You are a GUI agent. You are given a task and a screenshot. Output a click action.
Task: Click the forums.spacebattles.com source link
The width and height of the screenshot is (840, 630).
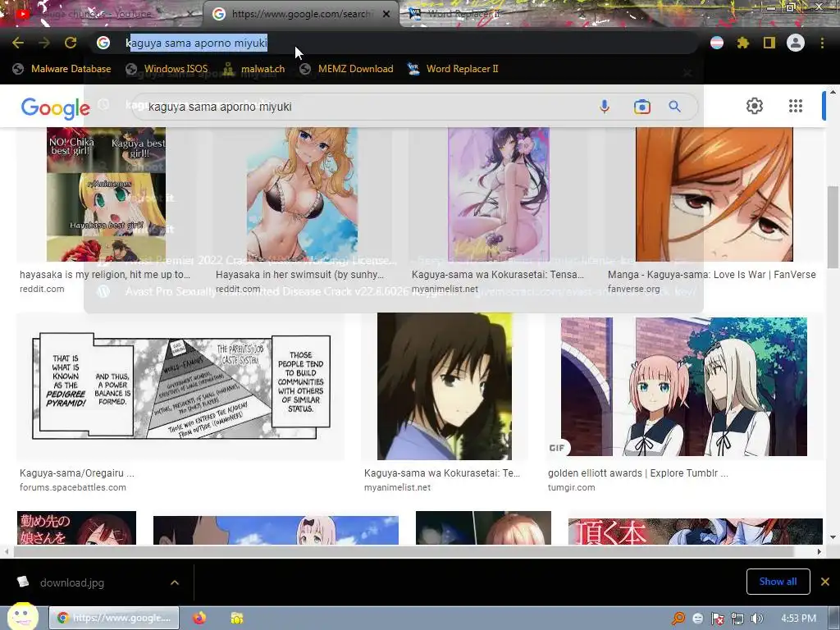[73, 487]
